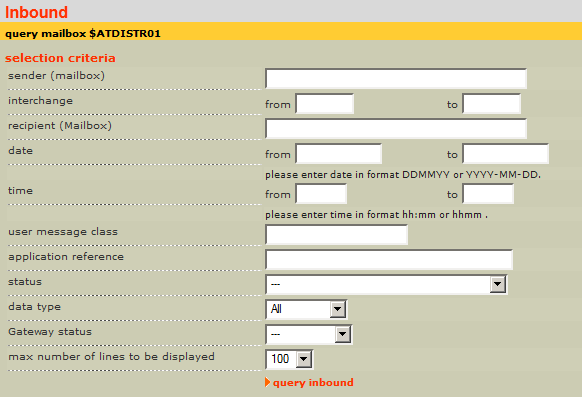Focus the interchange from field
The width and height of the screenshot is (582, 397).
click(324, 104)
